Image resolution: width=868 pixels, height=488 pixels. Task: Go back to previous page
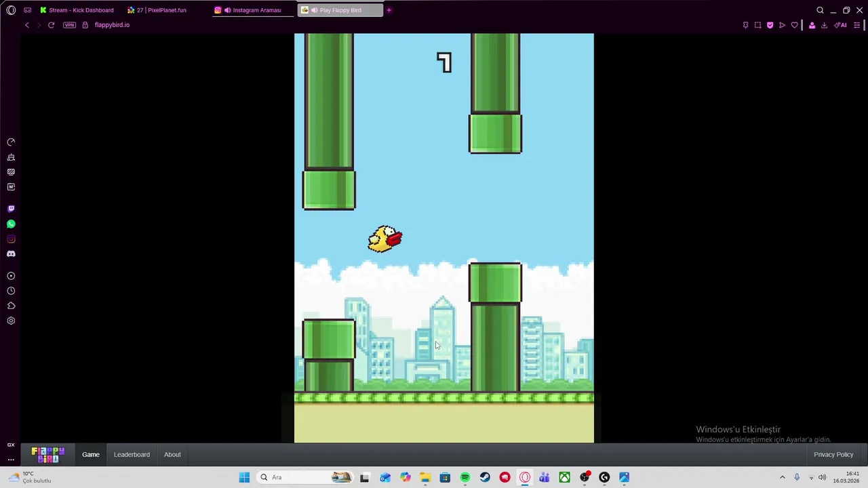(27, 25)
